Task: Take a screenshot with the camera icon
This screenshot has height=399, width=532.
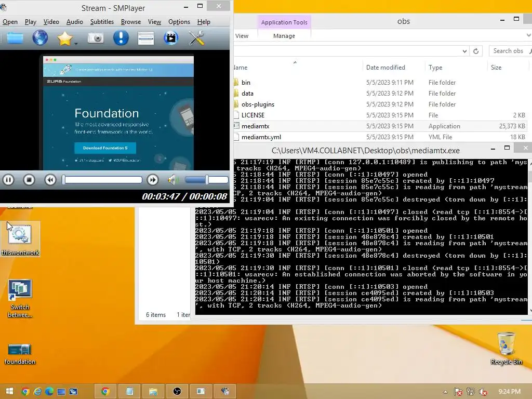Action: pyautogui.click(x=96, y=37)
